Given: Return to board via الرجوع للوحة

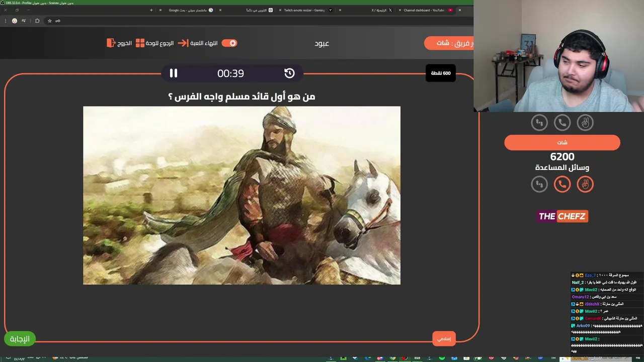Looking at the screenshot, I should 159,43.
